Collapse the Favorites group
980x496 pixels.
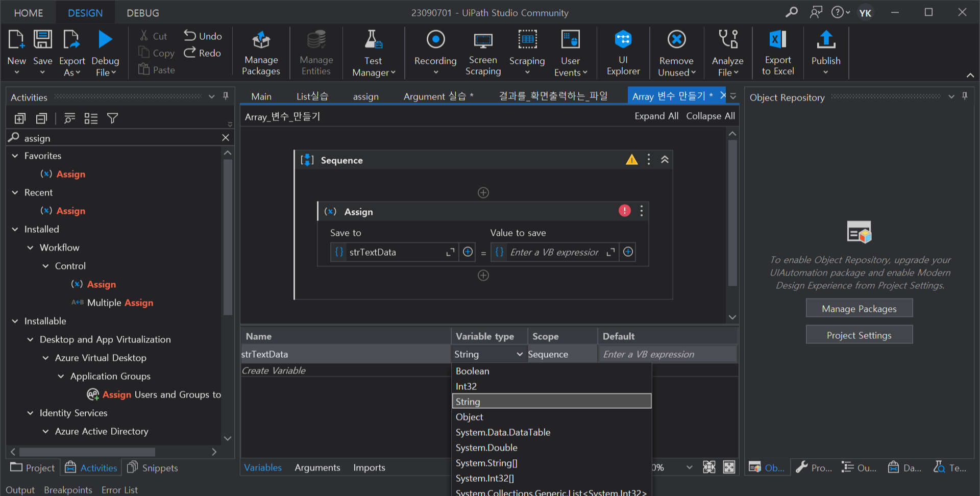[15, 156]
